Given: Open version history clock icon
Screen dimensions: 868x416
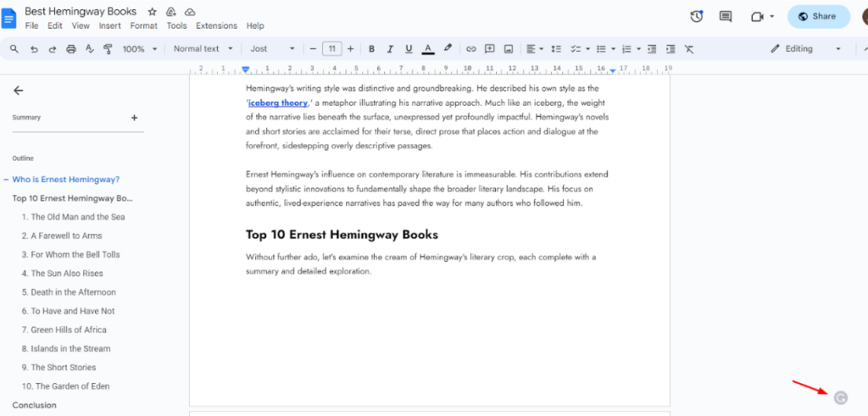Looking at the screenshot, I should coord(697,17).
